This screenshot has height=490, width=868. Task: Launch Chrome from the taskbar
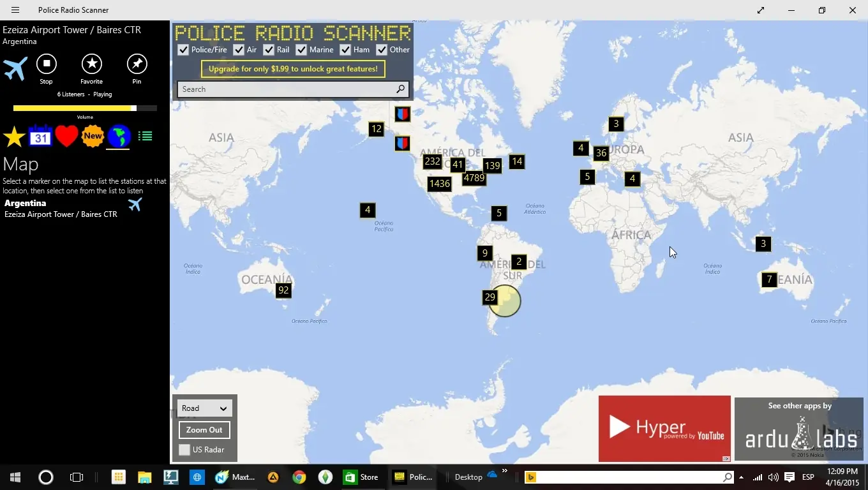299,477
